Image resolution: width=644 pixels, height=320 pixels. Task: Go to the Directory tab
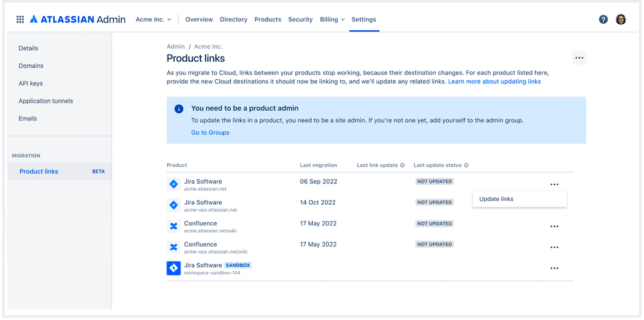pyautogui.click(x=234, y=19)
